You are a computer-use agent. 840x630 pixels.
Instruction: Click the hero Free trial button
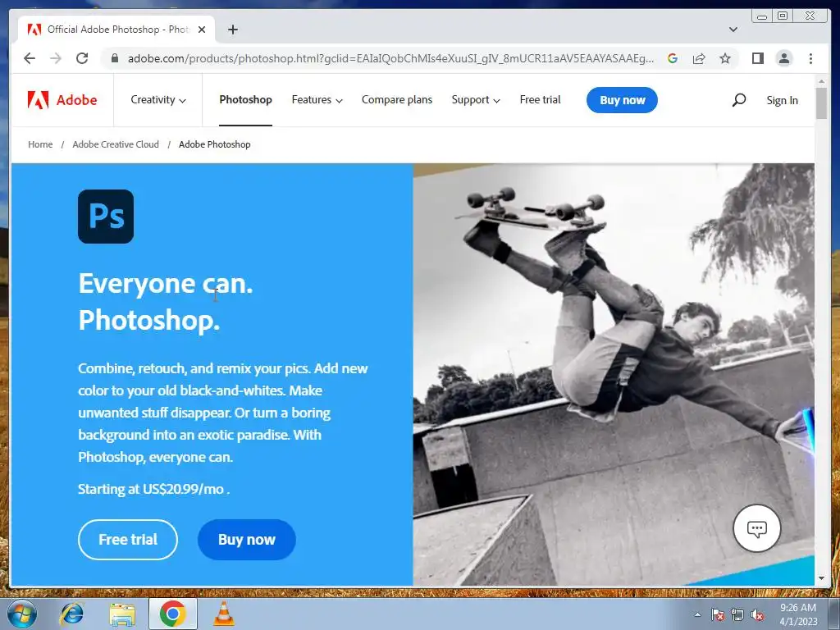click(x=127, y=540)
